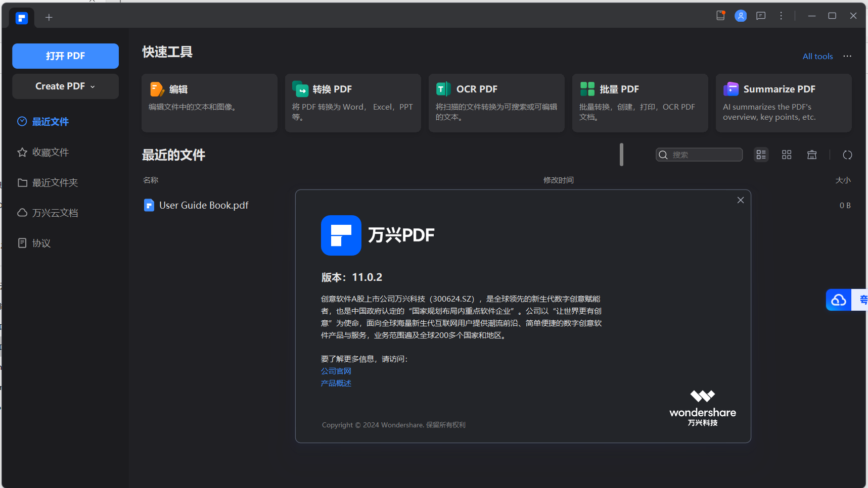Select 协议 in the sidebar

pos(41,243)
